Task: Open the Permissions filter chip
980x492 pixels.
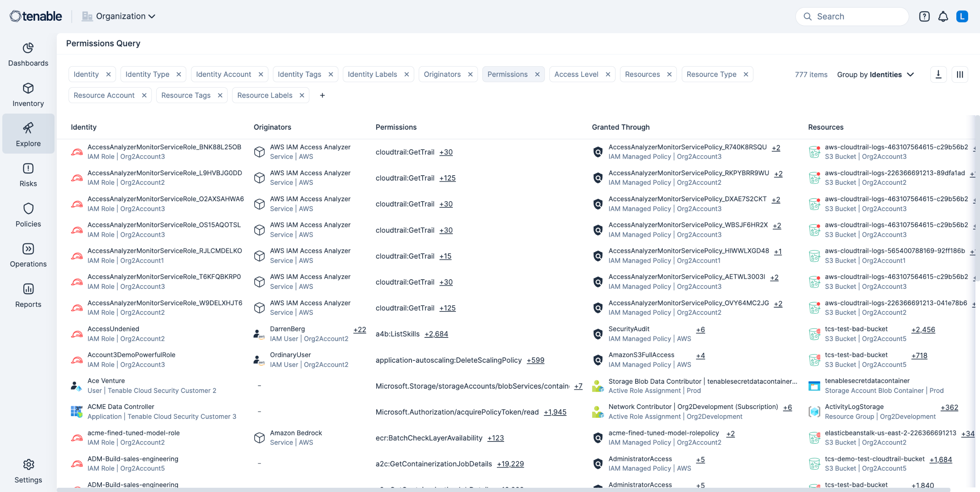Action: (x=507, y=74)
